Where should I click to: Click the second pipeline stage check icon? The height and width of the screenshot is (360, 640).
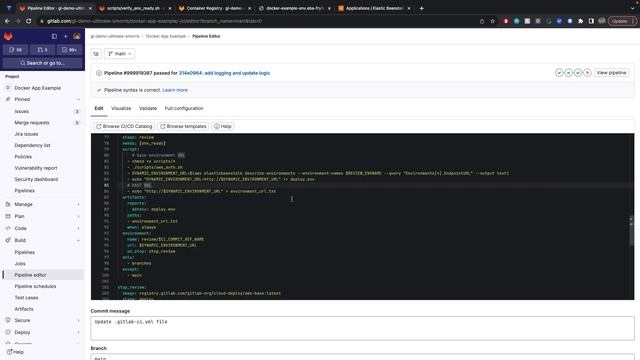point(569,73)
